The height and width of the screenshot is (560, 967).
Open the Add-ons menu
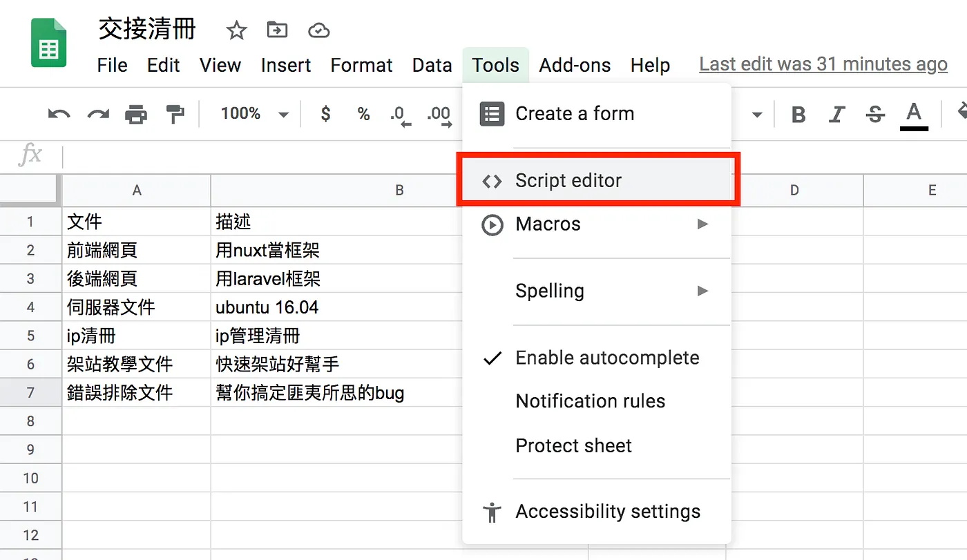pos(575,65)
